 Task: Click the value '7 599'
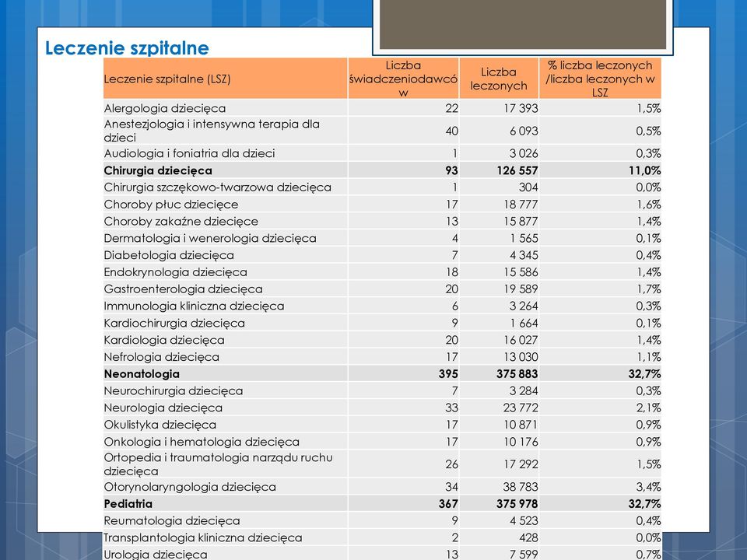point(524,555)
